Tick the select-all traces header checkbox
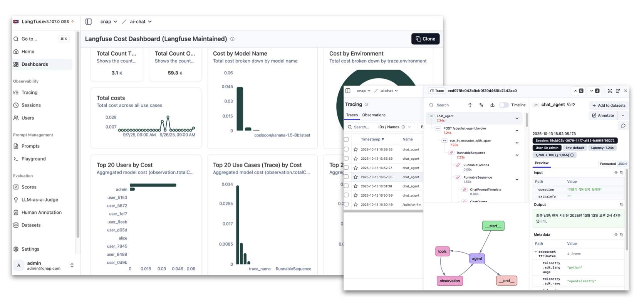This screenshot has width=644, height=307. [346, 140]
